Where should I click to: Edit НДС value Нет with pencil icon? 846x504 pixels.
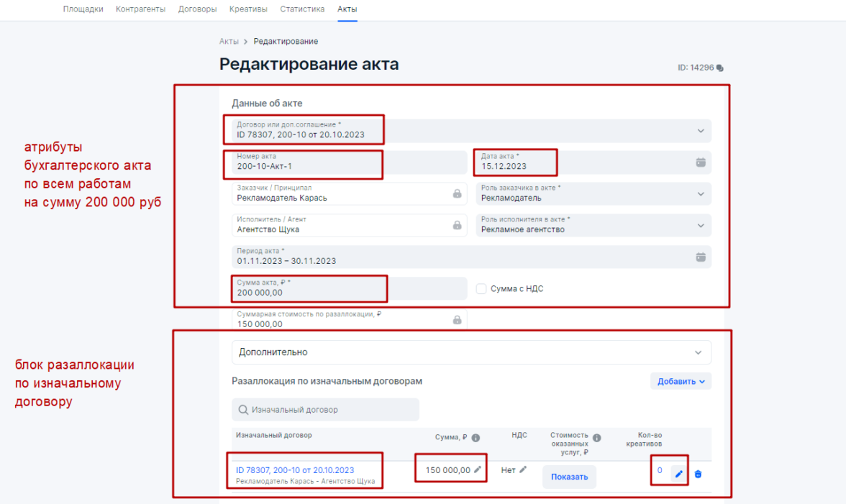pos(523,470)
